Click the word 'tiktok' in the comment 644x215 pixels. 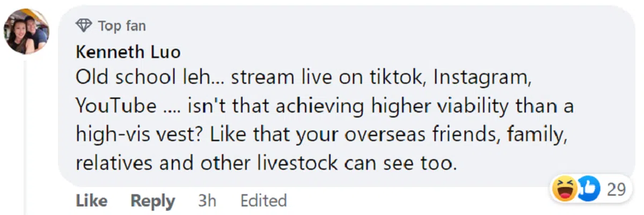coord(389,78)
